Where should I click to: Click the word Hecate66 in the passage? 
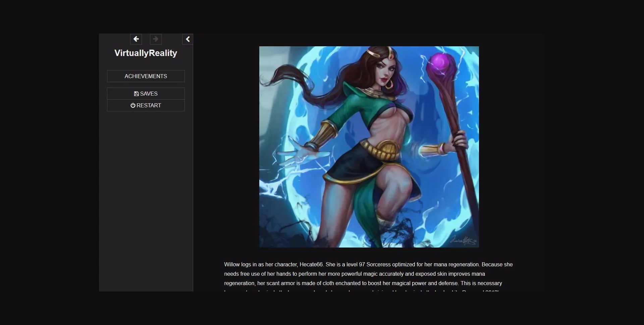[311, 265]
